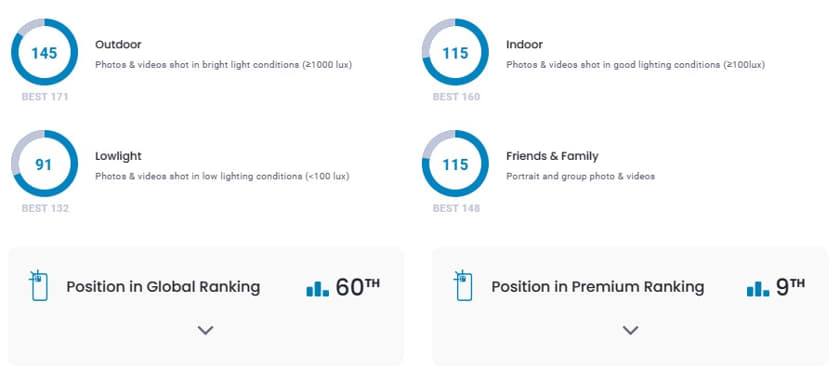This screenshot has width=840, height=381.
Task: Click the Position in Premium Ranking heading
Action: [x=598, y=287]
